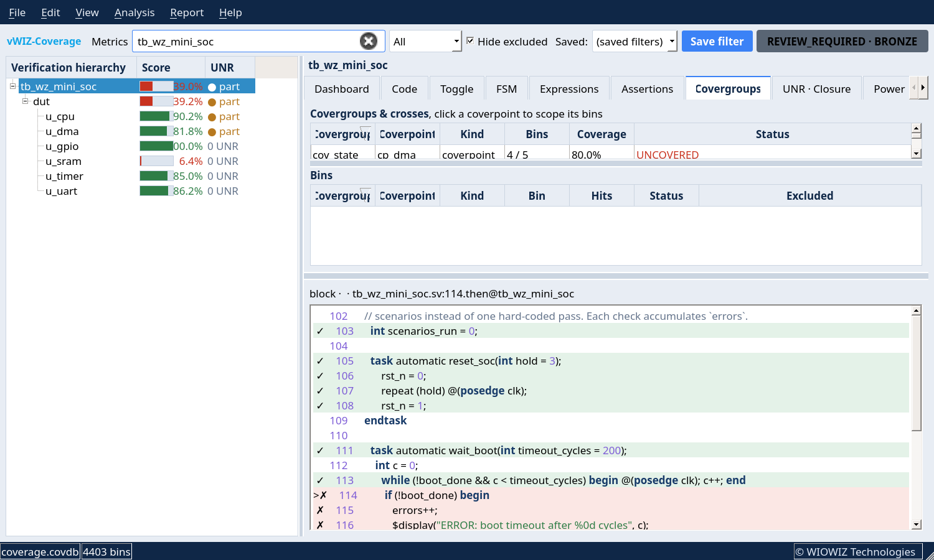Image resolution: width=934 pixels, height=560 pixels.
Task: Click the 4403 bins status bar entry
Action: (106, 552)
